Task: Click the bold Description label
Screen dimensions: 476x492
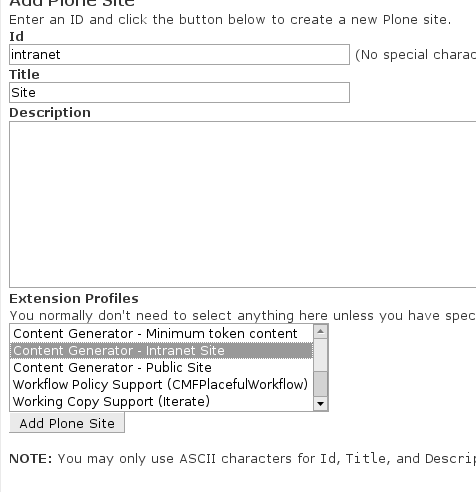Action: pyautogui.click(x=50, y=113)
